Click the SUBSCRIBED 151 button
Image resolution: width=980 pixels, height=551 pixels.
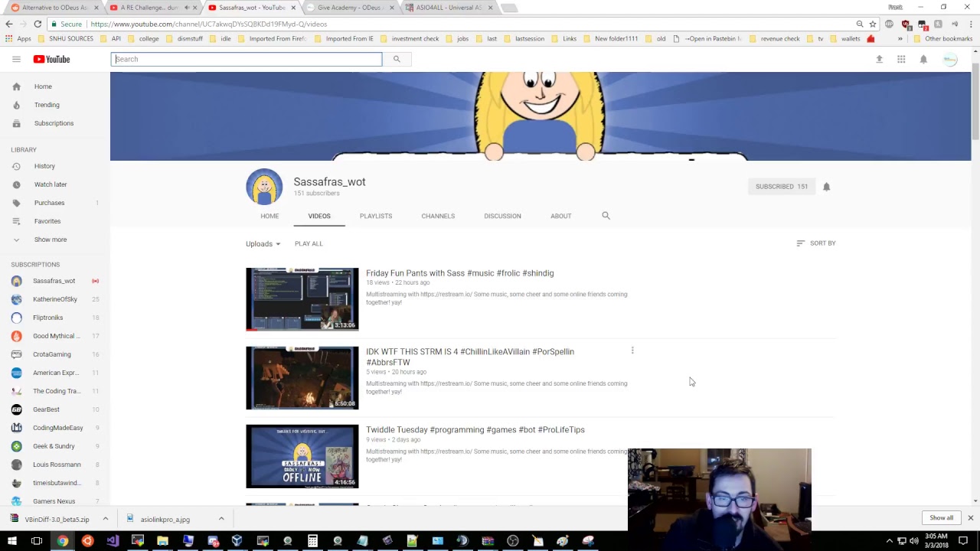[781, 187]
